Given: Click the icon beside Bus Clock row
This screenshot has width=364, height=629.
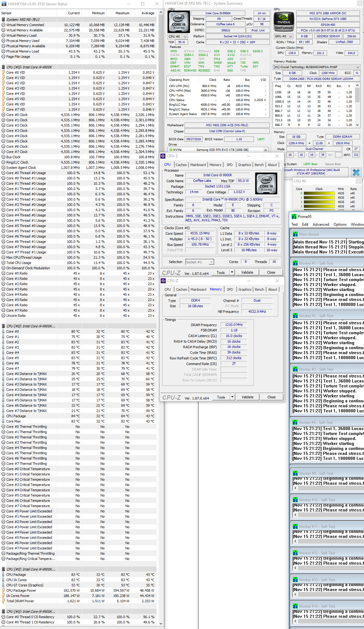Looking at the screenshot, I should pyautogui.click(x=3, y=157).
